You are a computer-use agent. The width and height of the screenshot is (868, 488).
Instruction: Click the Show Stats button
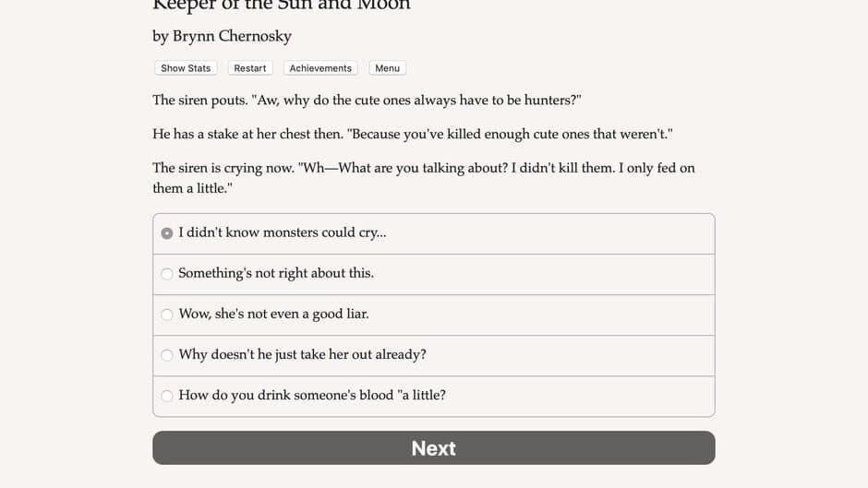click(186, 68)
